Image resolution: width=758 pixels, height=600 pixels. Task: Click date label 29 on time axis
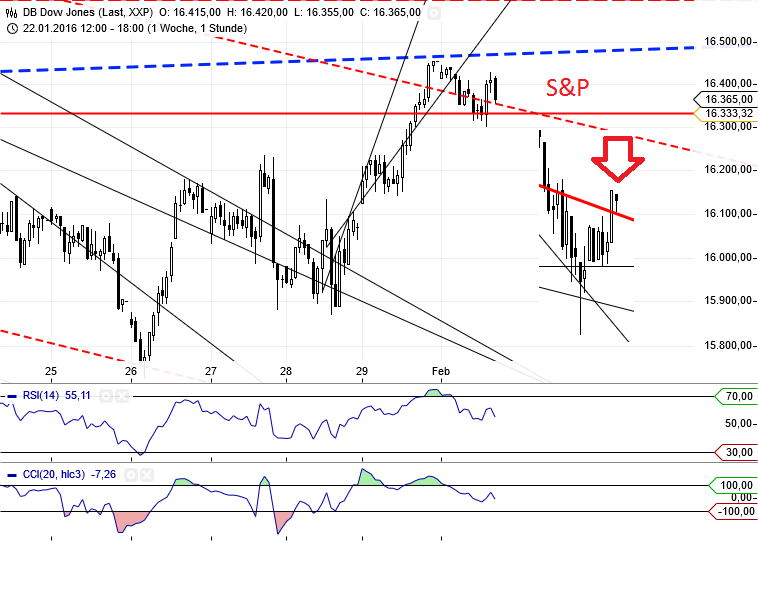click(362, 371)
